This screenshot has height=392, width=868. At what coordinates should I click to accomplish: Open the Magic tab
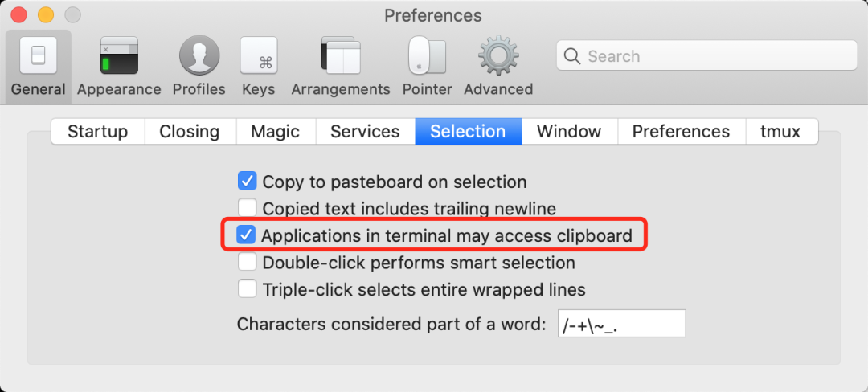(x=275, y=132)
